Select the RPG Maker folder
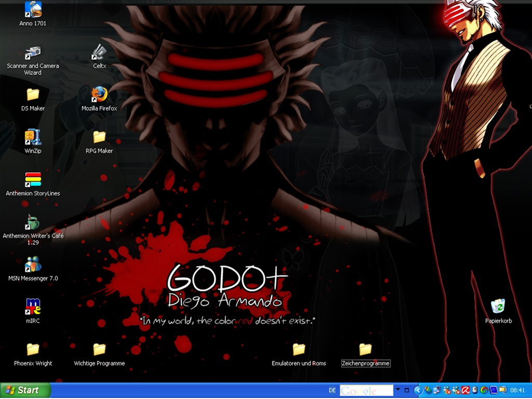The image size is (532, 399). coord(99,141)
